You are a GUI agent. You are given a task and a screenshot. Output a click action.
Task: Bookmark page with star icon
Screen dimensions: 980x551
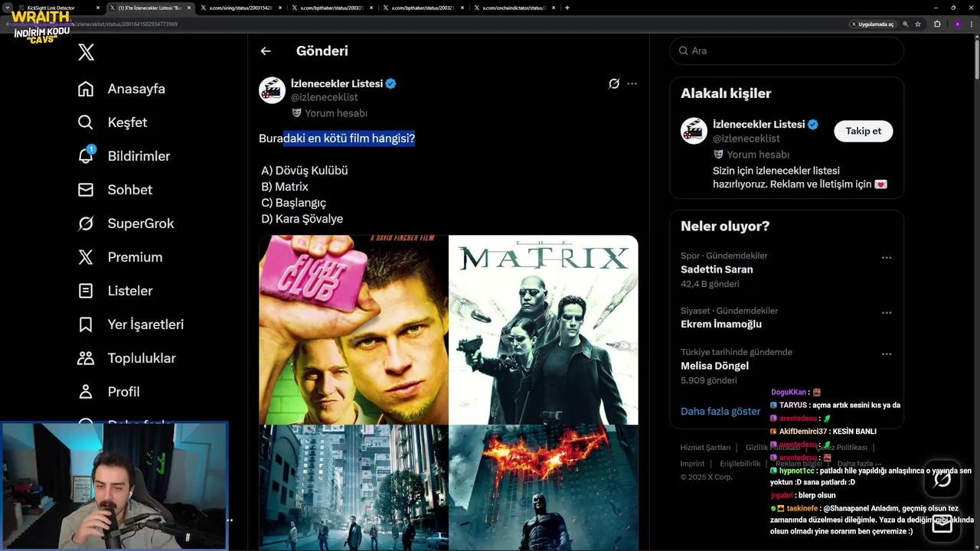pos(918,24)
